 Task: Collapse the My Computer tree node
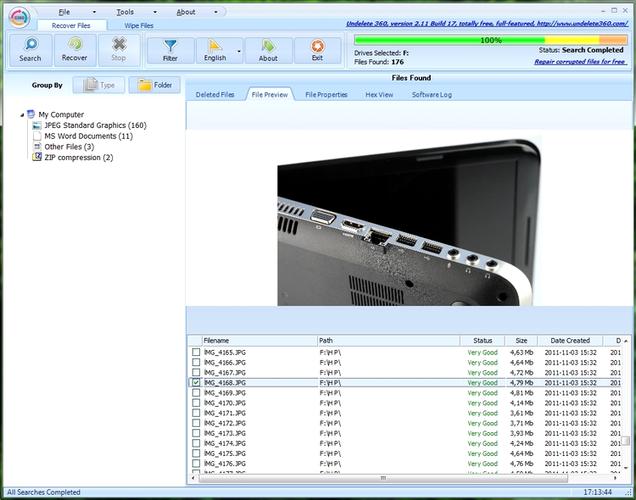pos(22,115)
